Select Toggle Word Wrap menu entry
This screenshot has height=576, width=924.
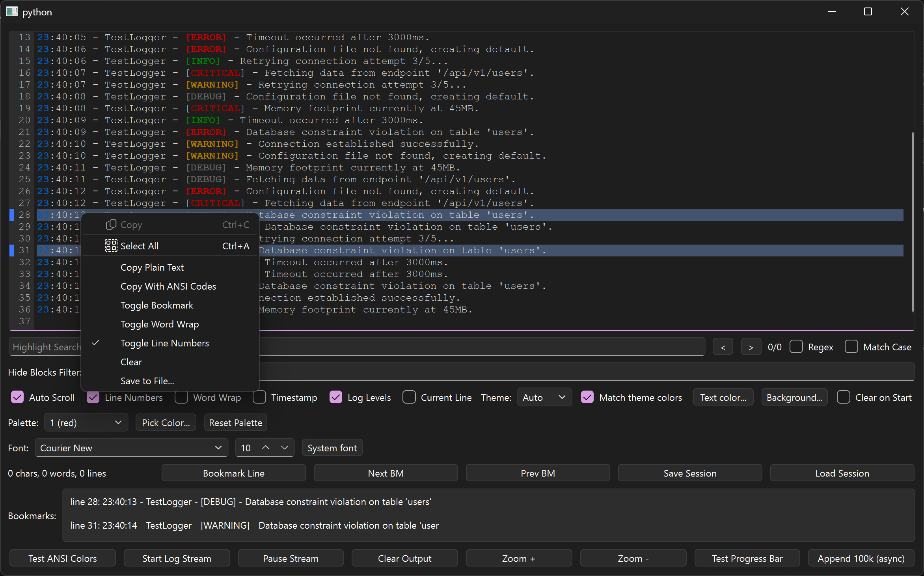click(x=170, y=324)
